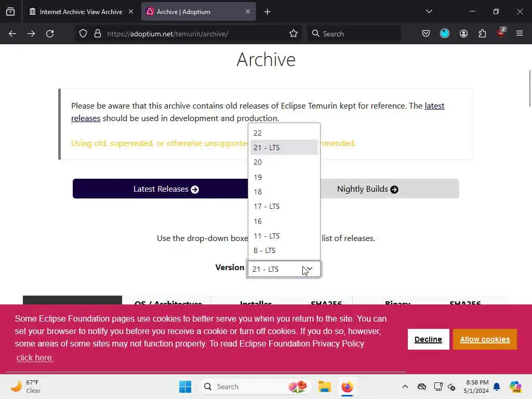Viewport: 532px width, 399px height.
Task: Close the Internet Archive tab
Action: tap(131, 11)
